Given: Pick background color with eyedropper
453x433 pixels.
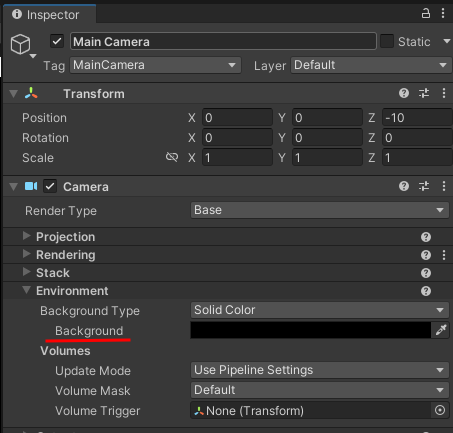Looking at the screenshot, I should coord(441,330).
